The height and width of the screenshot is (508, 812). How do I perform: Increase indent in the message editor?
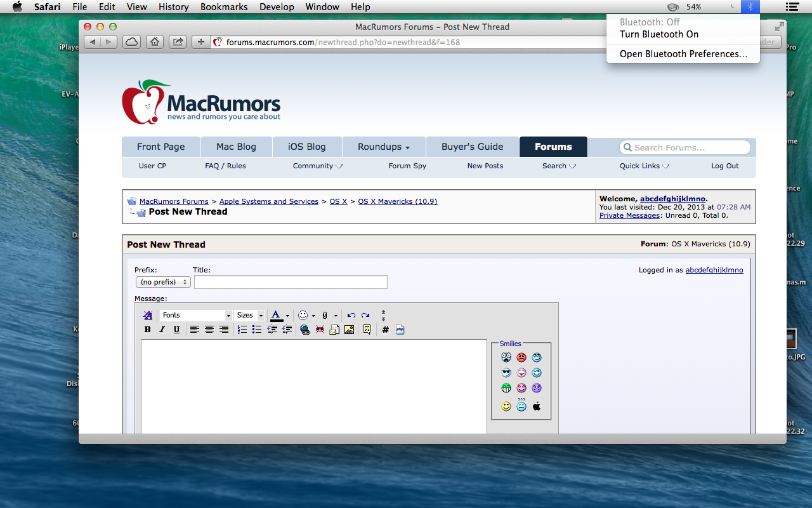[x=287, y=330]
